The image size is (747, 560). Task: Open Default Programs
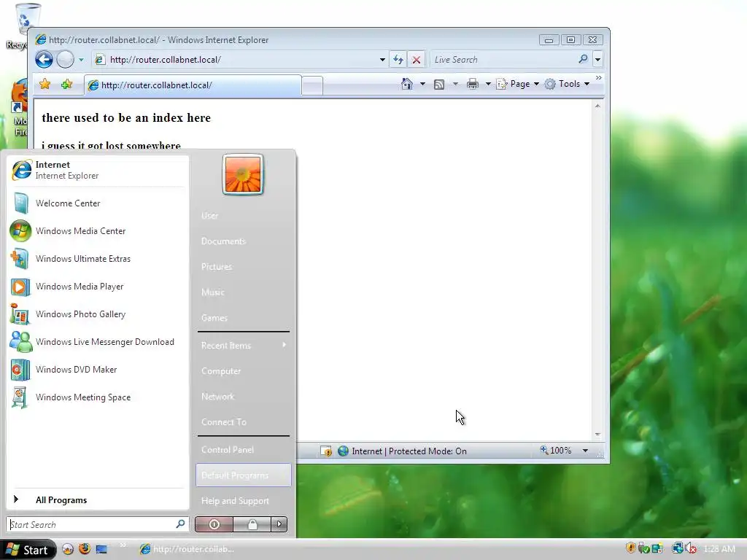243,475
